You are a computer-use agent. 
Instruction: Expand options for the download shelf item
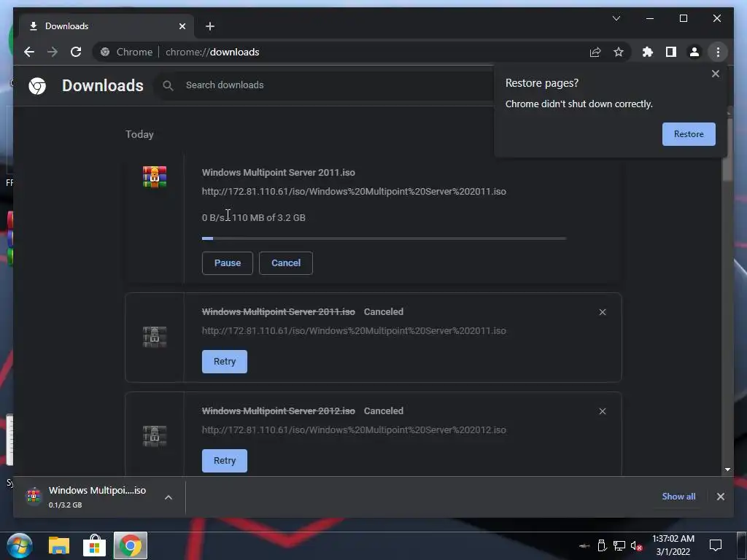(x=169, y=497)
